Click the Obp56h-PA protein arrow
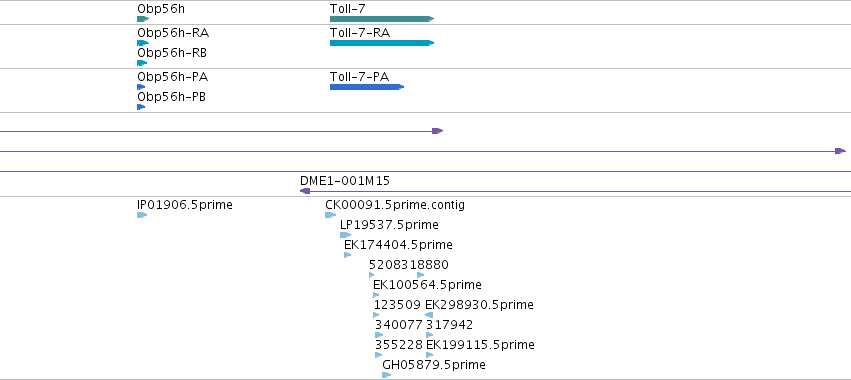The height and width of the screenshot is (380, 851). click(x=141, y=87)
